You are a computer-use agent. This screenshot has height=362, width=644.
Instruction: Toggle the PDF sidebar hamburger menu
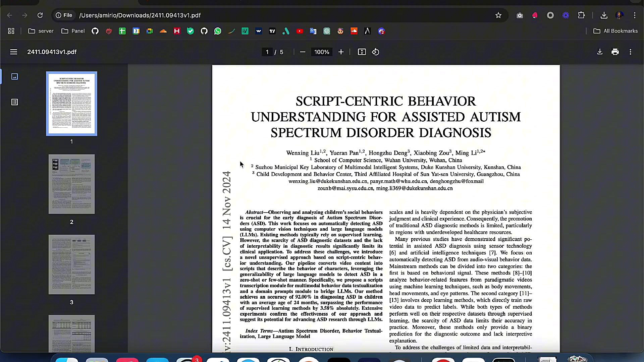(13, 52)
